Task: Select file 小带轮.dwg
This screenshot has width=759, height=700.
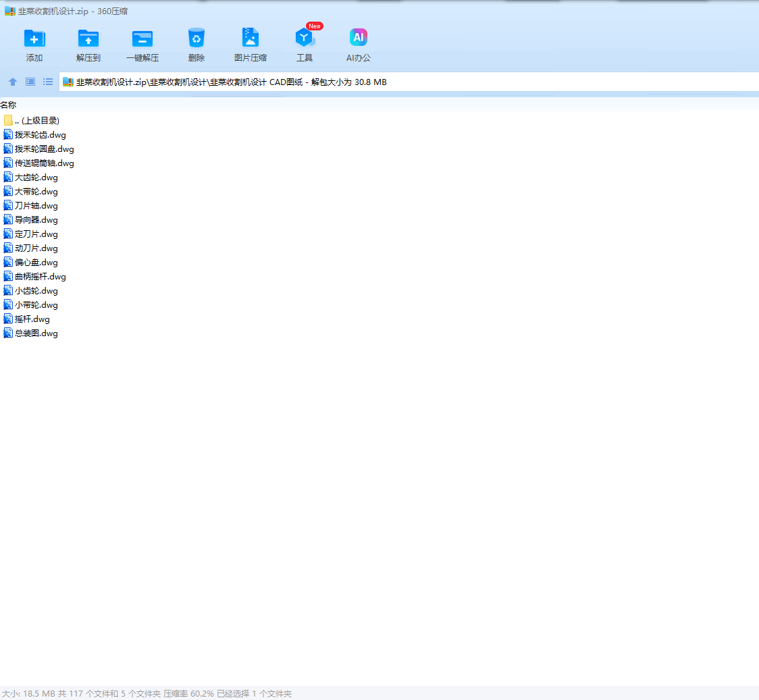Action: 30,304
